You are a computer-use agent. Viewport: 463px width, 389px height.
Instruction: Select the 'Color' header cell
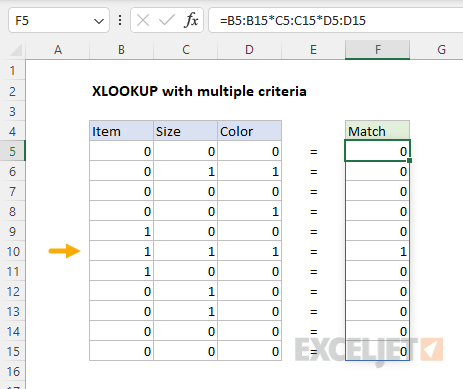click(249, 131)
